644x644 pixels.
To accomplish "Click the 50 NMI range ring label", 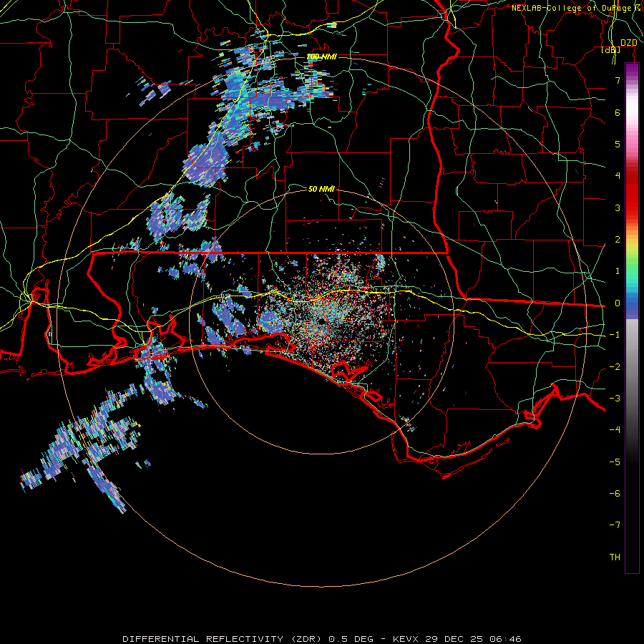I will [321, 189].
